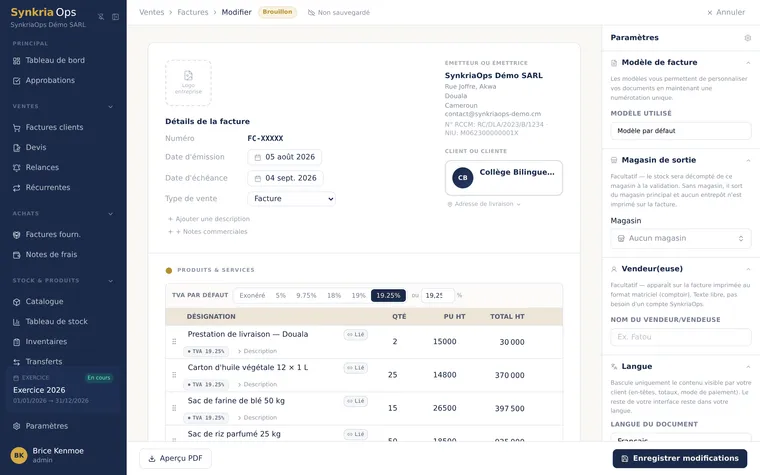Collapse the Vendeur(euse) section
Image resolution: width=760 pixels, height=475 pixels.
pyautogui.click(x=748, y=269)
